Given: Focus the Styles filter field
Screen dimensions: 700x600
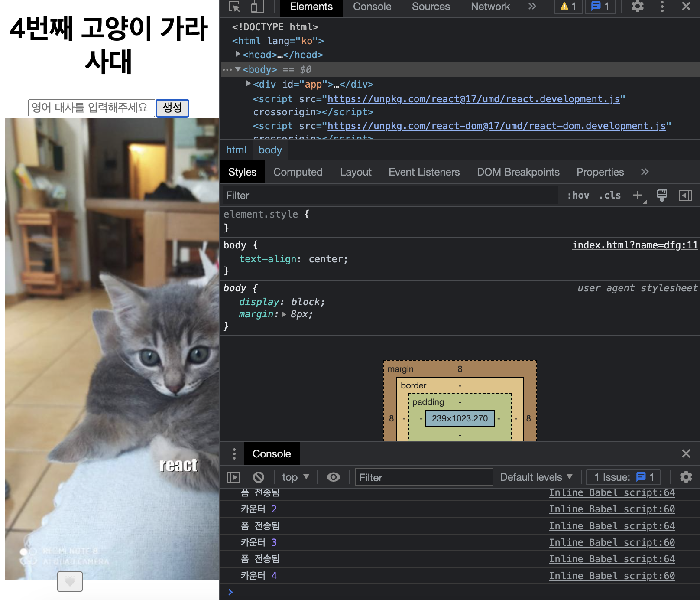Looking at the screenshot, I should coord(390,196).
